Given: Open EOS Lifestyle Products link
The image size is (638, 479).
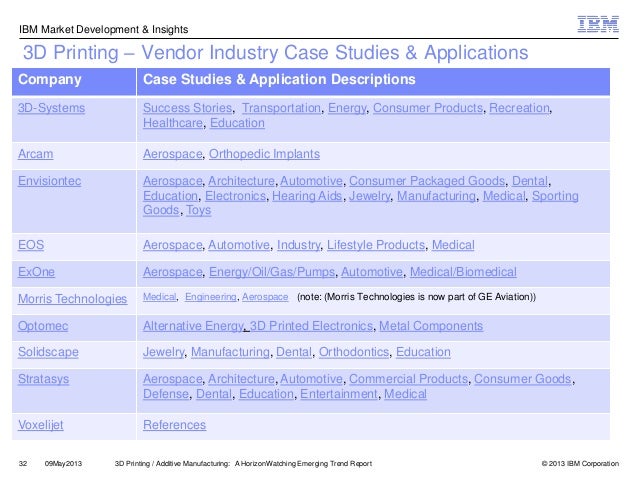Looking at the screenshot, I should [x=376, y=245].
